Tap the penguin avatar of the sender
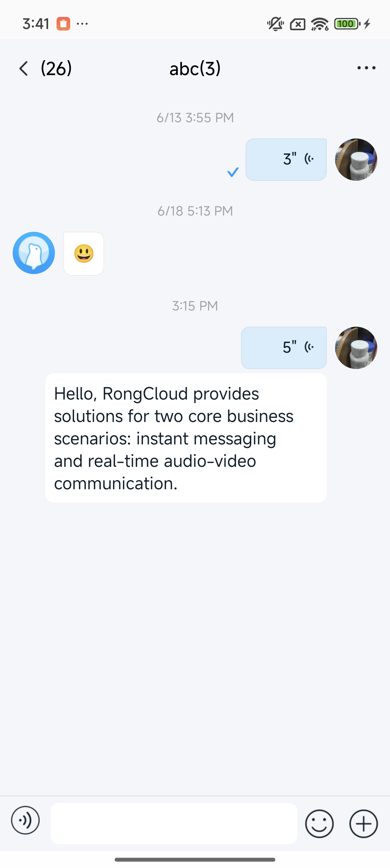 [34, 253]
